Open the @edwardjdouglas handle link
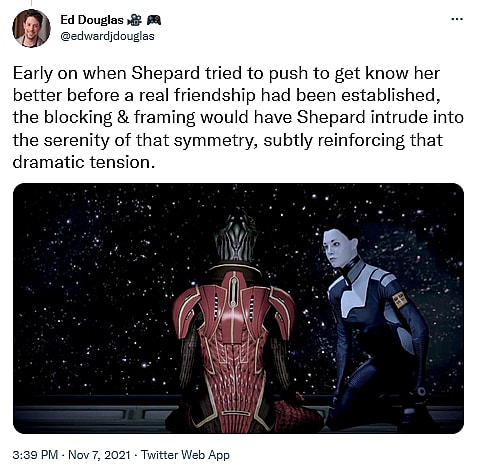The height and width of the screenshot is (469, 478). [x=107, y=36]
